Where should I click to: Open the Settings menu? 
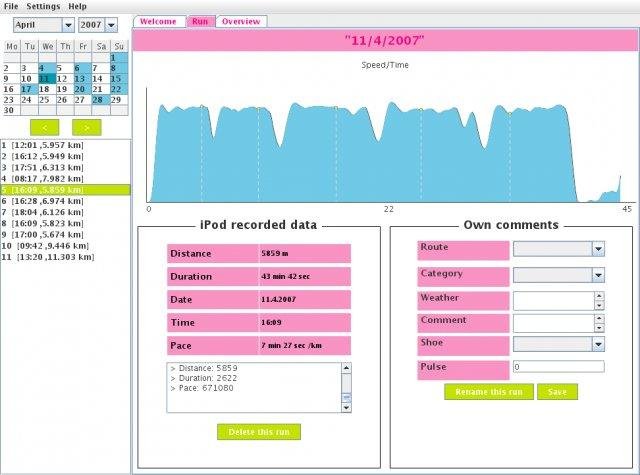(x=43, y=7)
